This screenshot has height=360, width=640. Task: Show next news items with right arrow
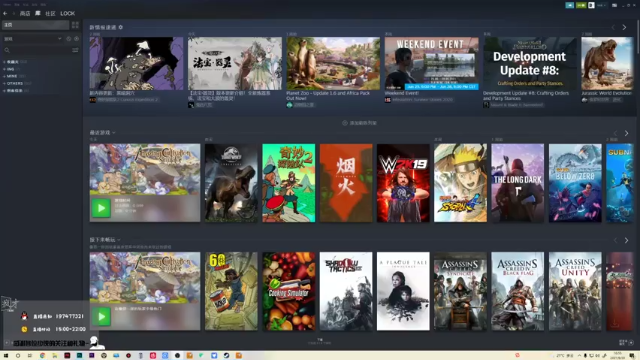(x=624, y=27)
